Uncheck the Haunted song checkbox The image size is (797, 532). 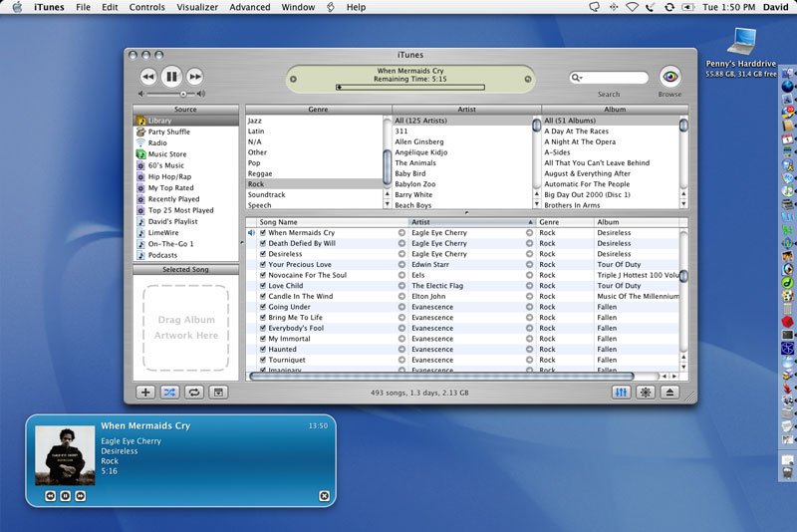pyautogui.click(x=263, y=349)
